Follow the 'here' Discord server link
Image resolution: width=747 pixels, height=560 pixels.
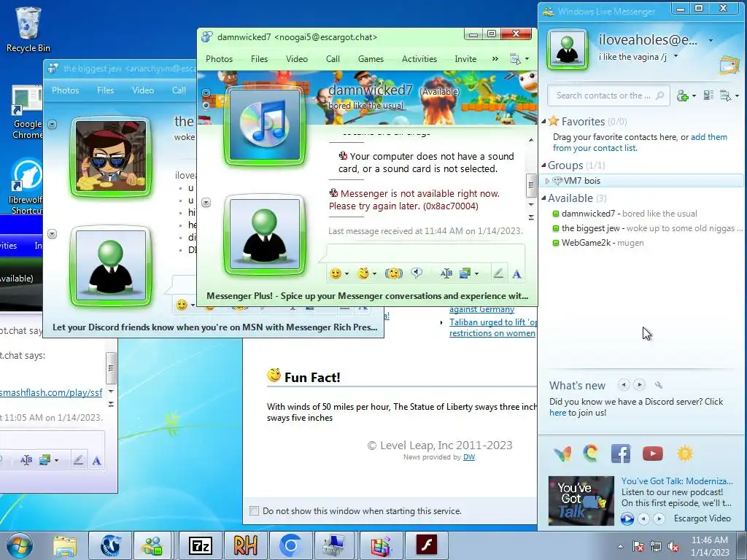pyautogui.click(x=557, y=413)
